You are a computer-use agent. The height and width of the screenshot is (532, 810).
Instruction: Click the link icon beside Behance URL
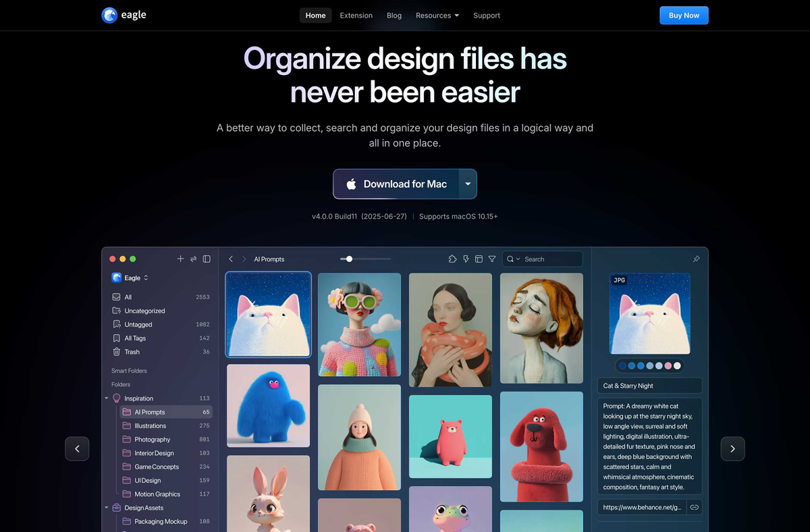click(694, 507)
